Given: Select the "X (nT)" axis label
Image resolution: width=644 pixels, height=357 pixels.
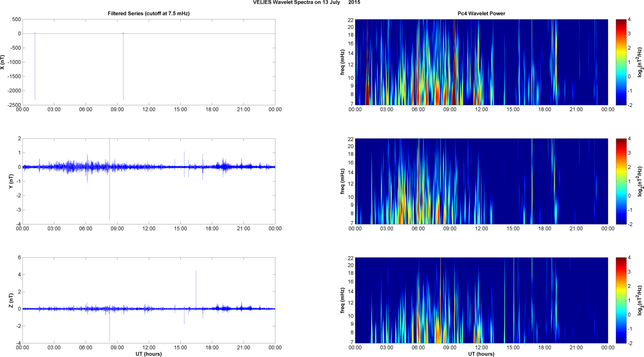Looking at the screenshot, I should click(3, 62).
